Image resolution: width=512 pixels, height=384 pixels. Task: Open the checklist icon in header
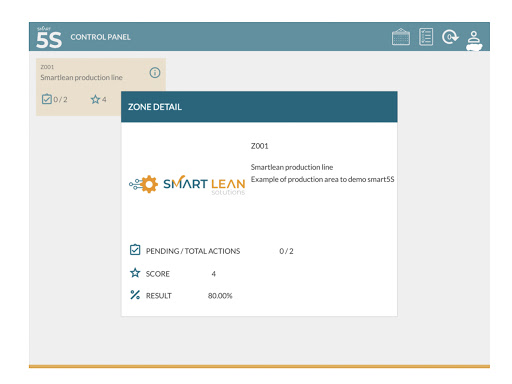pyautogui.click(x=426, y=37)
